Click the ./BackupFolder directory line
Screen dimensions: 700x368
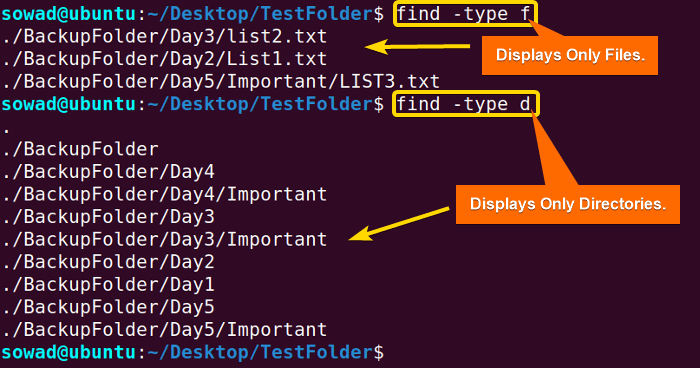(80, 149)
